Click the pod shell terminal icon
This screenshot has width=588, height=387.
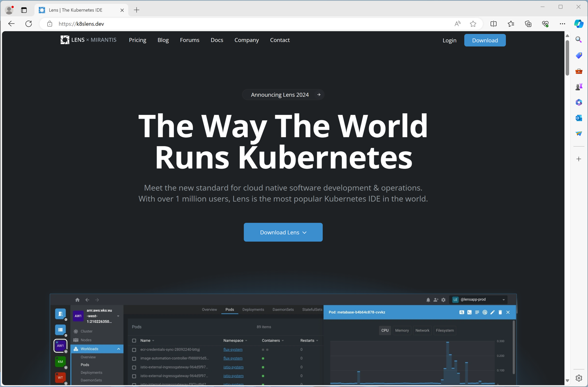click(470, 312)
